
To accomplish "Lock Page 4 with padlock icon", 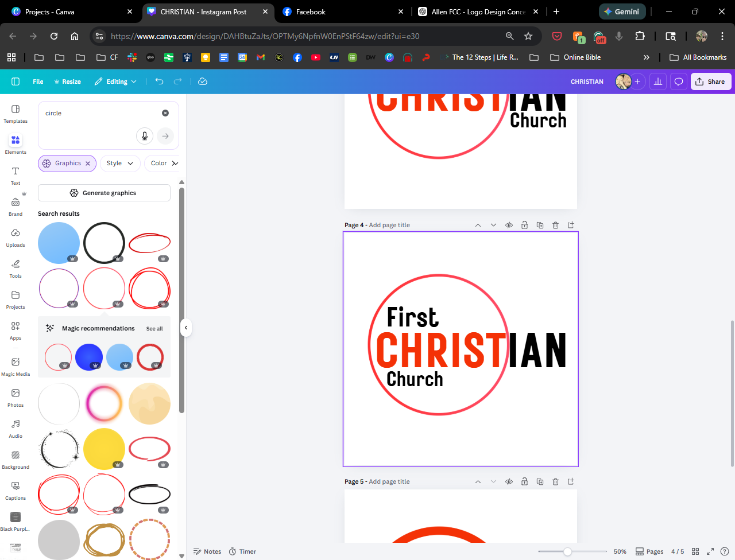I will (x=524, y=225).
